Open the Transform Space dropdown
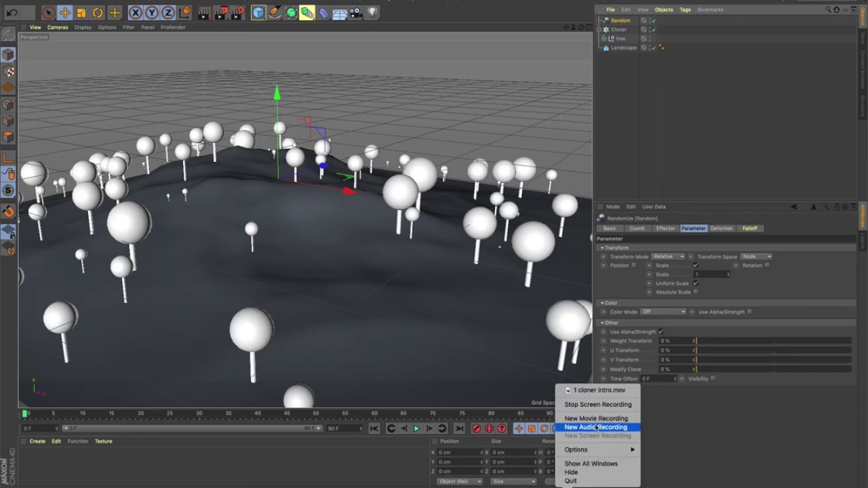Screen dimensions: 868x488 (x=757, y=257)
